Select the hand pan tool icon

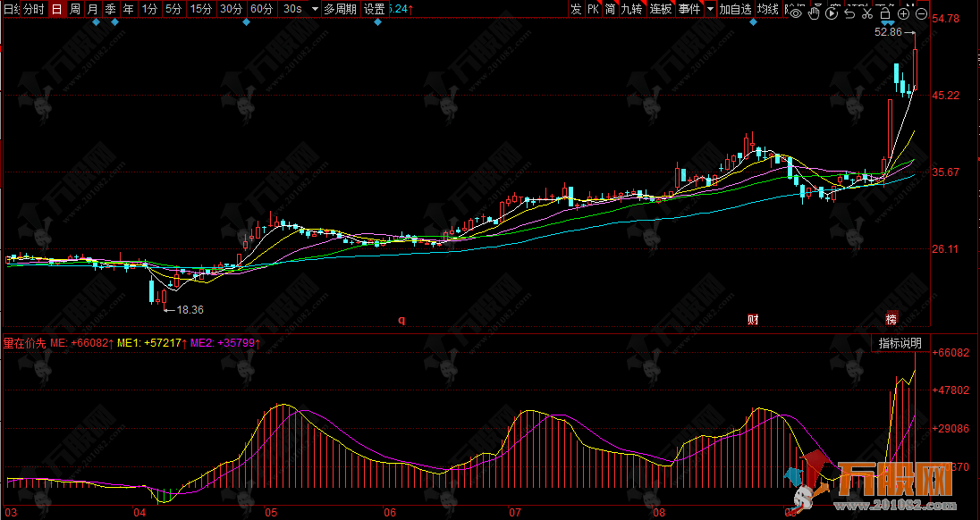[813, 12]
